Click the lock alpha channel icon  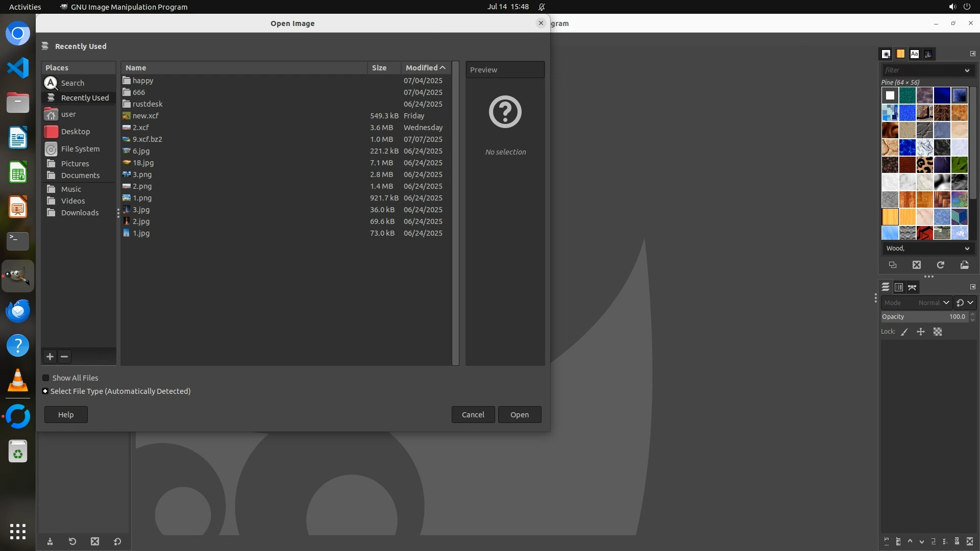coord(938,332)
